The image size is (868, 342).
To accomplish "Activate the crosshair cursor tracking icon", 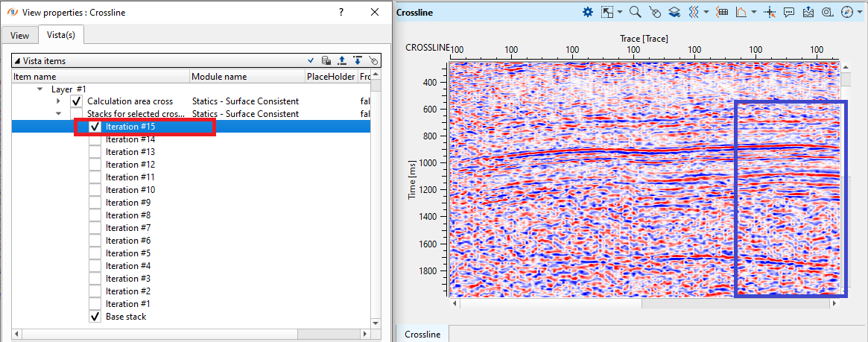I will 770,12.
